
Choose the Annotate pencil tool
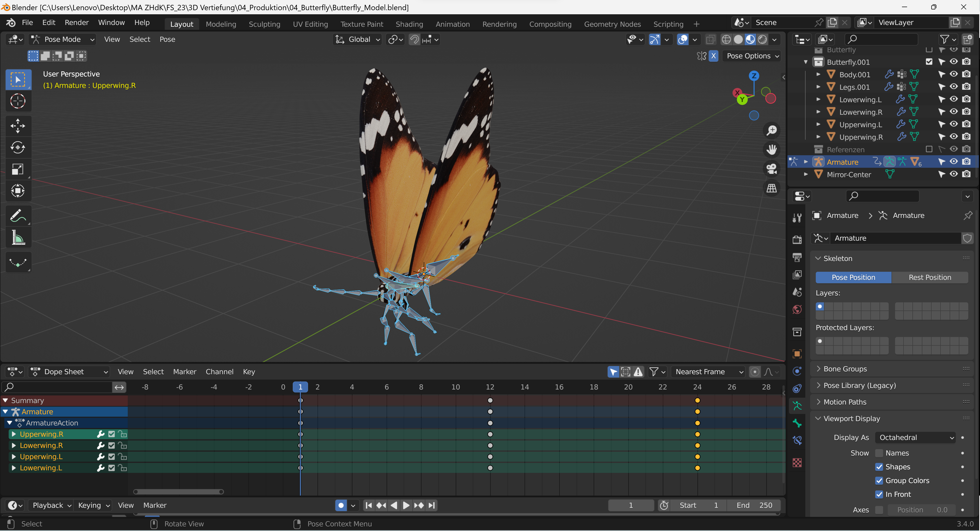coord(18,216)
